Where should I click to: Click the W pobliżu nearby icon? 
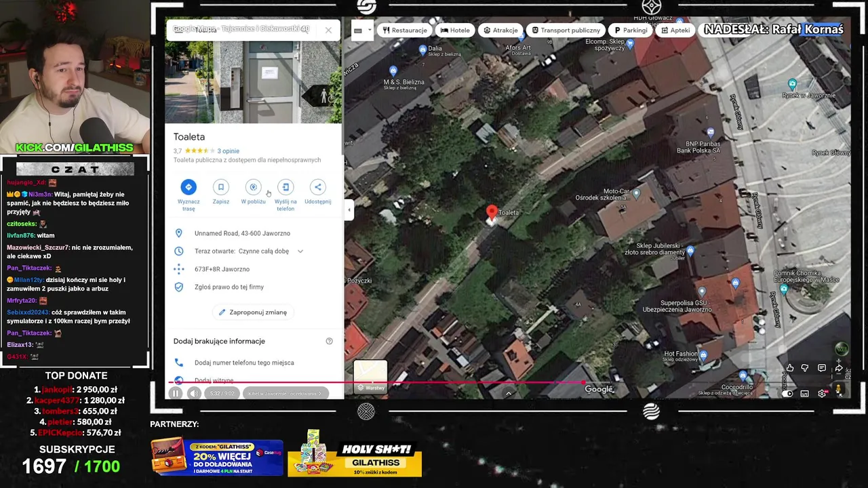pos(253,187)
